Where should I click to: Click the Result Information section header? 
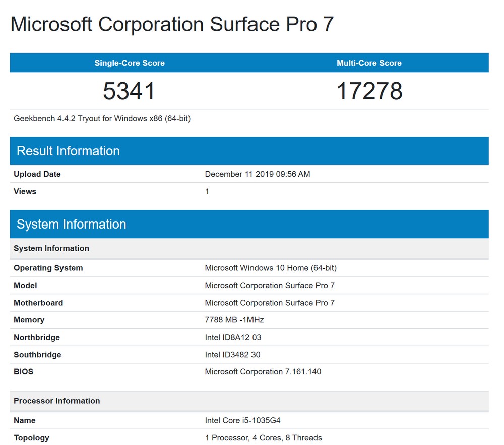click(68, 151)
